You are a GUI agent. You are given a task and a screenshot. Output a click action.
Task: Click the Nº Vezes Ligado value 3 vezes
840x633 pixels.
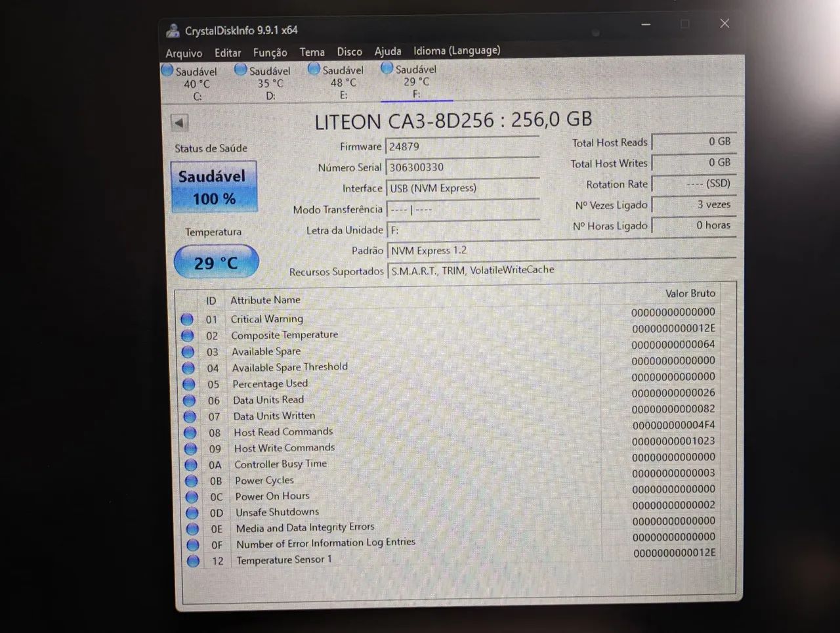pos(693,205)
